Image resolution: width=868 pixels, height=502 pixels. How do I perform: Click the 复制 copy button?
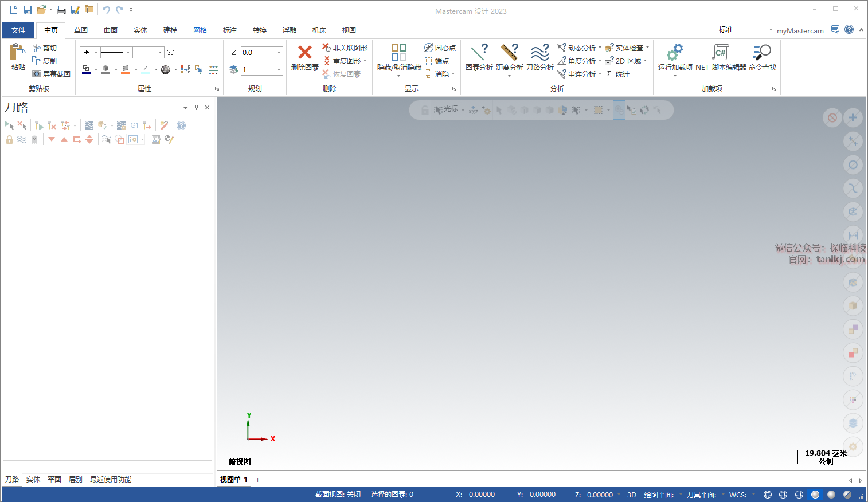coord(45,61)
